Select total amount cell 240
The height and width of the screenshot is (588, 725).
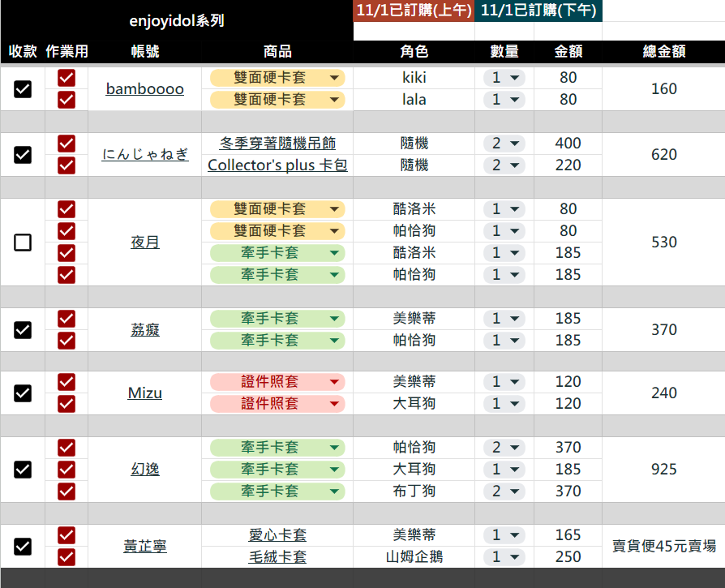(663, 393)
